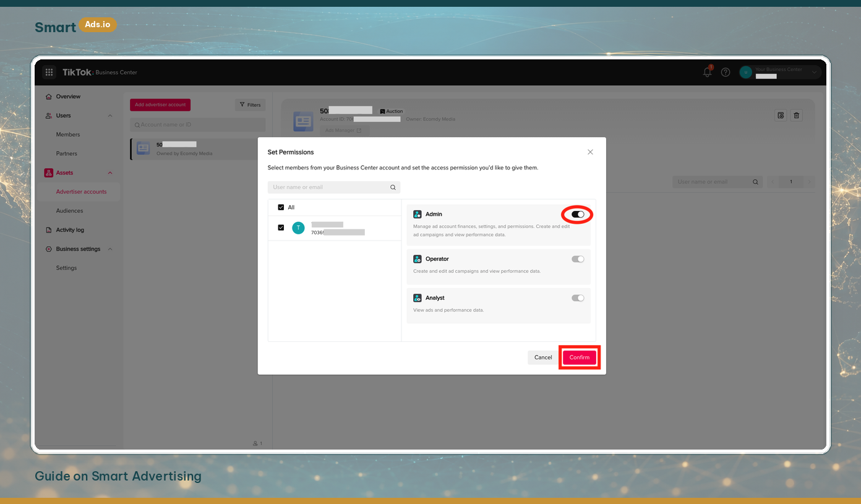
Task: Click the search magnifier in the dialog
Action: tap(393, 187)
